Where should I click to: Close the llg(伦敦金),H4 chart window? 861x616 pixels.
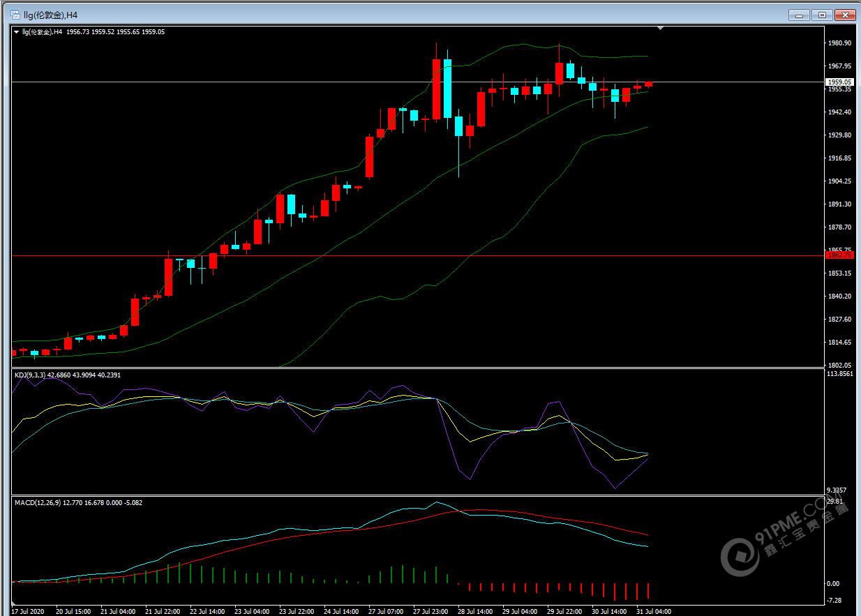[845, 15]
